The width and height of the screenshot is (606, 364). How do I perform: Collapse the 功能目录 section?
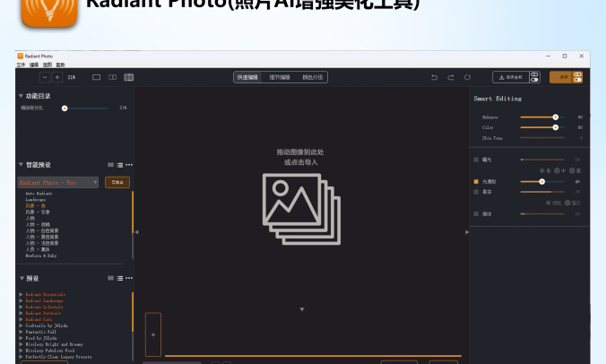(x=21, y=96)
